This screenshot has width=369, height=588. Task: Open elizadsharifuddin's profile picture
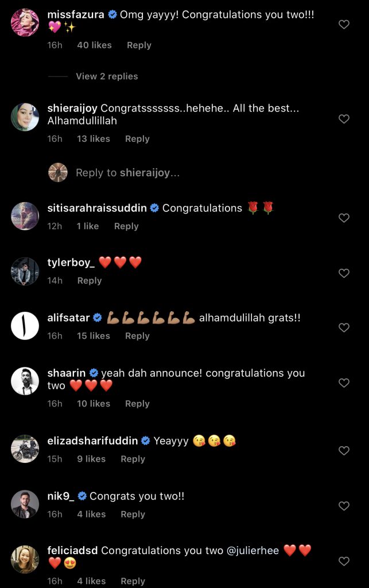[x=25, y=449]
